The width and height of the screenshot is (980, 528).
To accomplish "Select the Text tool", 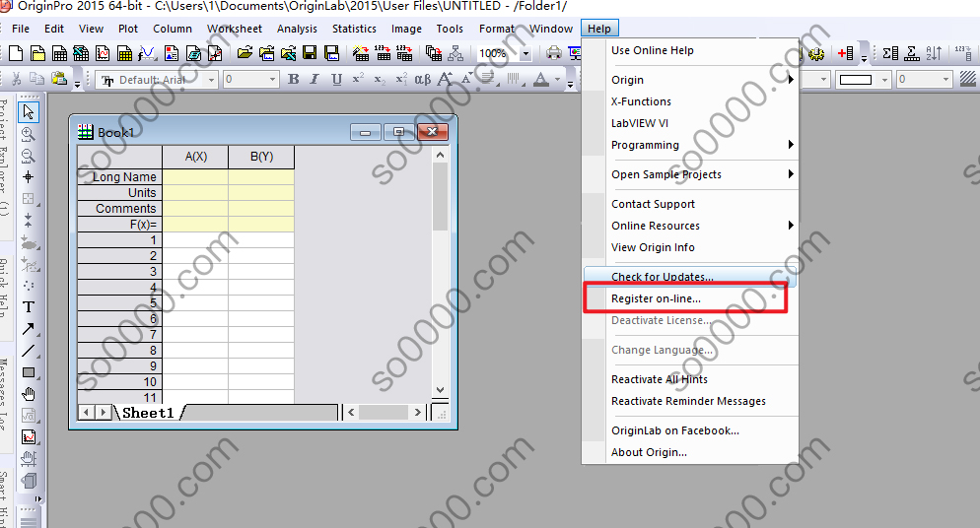I will (x=29, y=307).
